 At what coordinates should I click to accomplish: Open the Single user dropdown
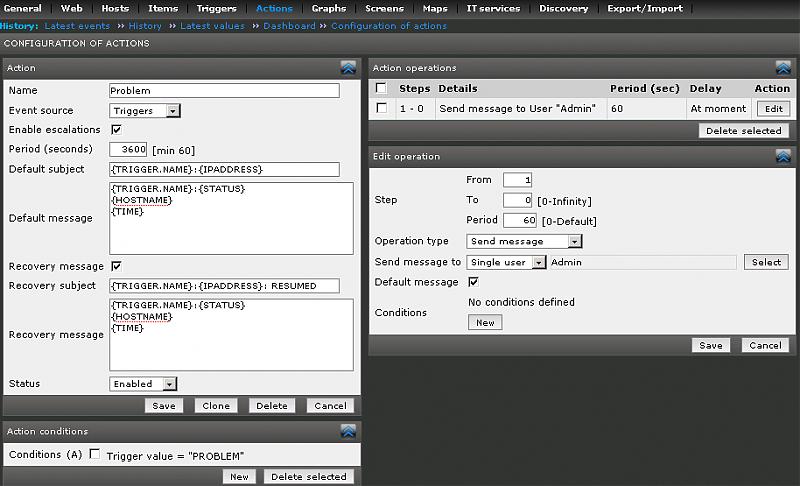pos(507,262)
